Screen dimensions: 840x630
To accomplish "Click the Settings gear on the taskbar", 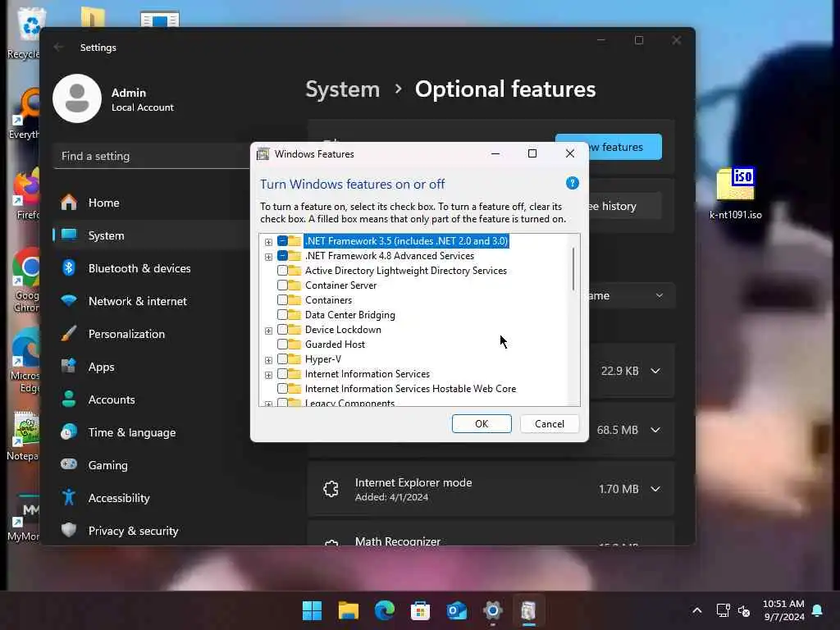I will [x=492, y=610].
